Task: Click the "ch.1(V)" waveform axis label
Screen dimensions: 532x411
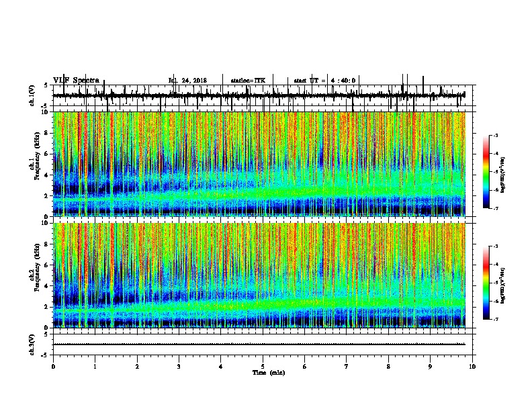Action: coord(32,95)
